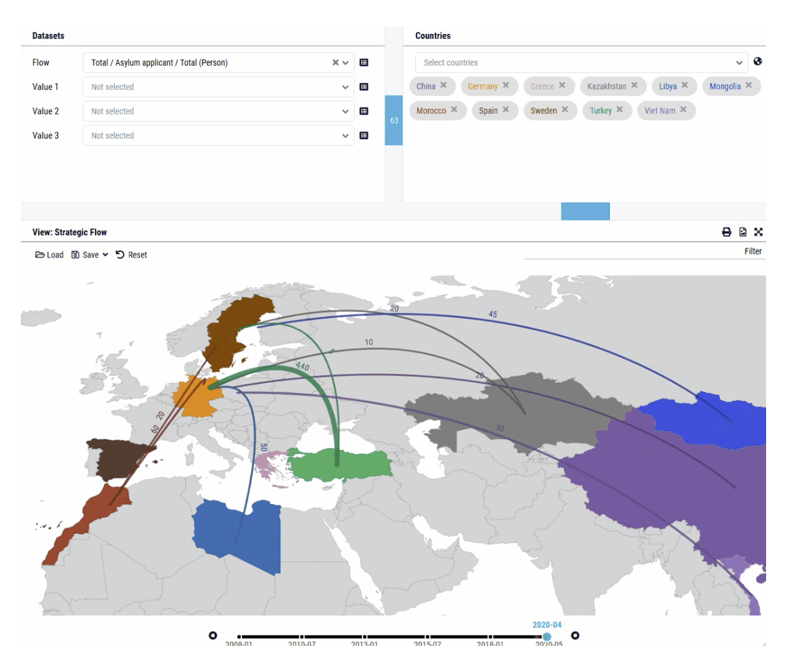
Task: Expand the map to fullscreen
Action: click(758, 232)
